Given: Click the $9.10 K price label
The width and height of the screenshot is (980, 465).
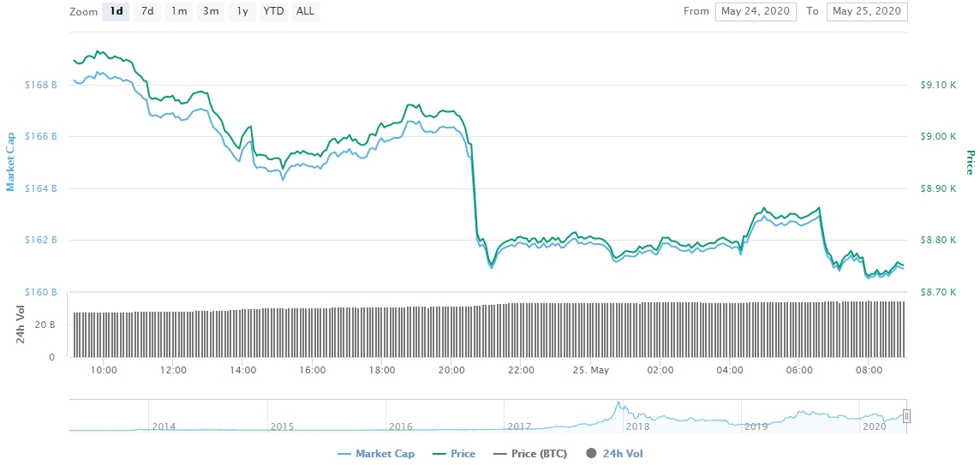Looking at the screenshot, I should (x=939, y=85).
